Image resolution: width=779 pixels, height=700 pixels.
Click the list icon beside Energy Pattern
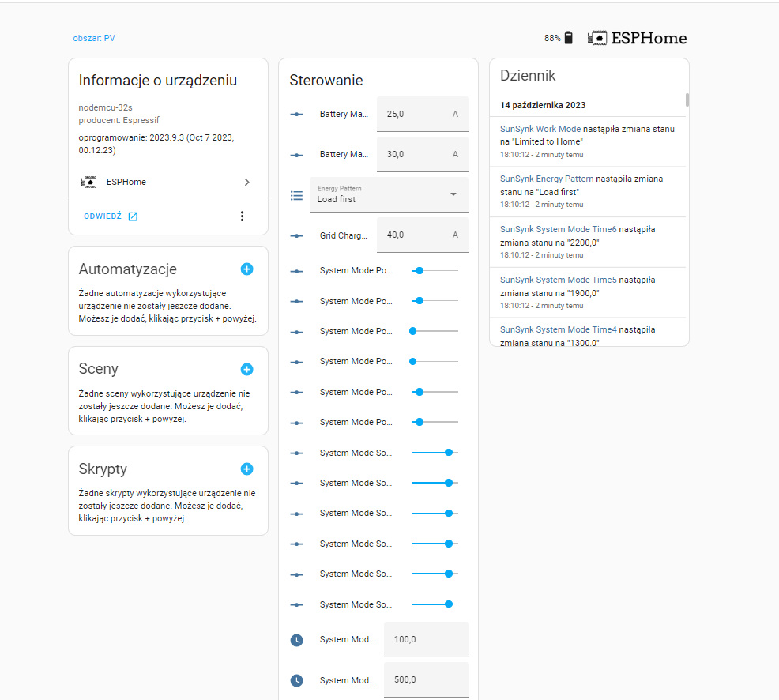coord(297,195)
